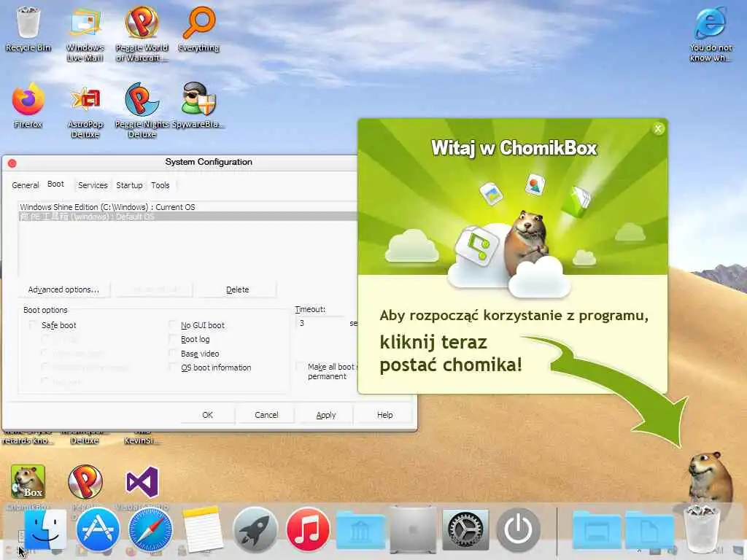The width and height of the screenshot is (747, 560).
Task: Open Peggle Nights Deluxe desktop icon
Action: coord(142,111)
